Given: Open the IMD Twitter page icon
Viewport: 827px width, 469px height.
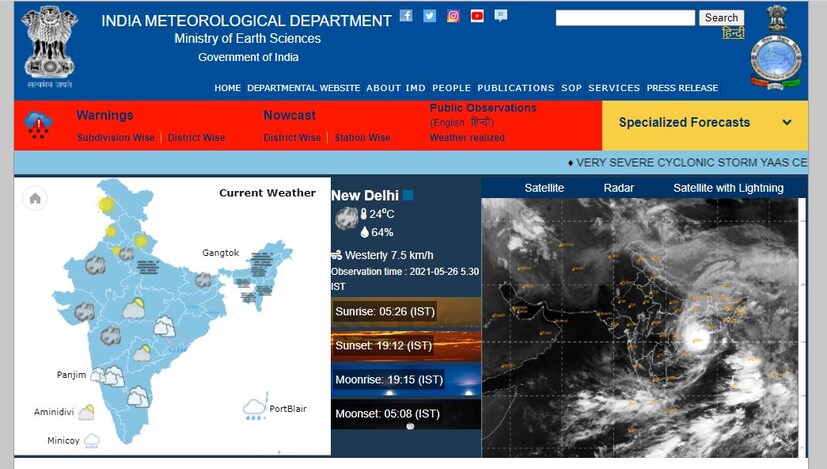Looking at the screenshot, I should pos(429,16).
